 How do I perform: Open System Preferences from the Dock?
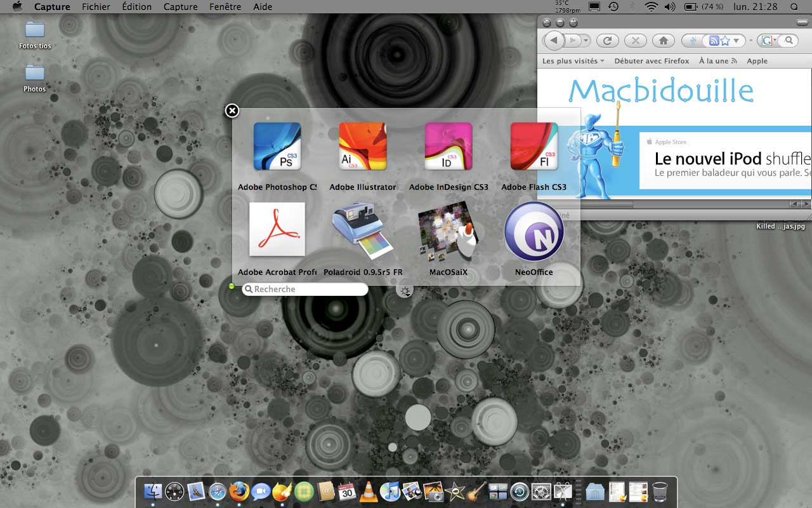pyautogui.click(x=541, y=491)
